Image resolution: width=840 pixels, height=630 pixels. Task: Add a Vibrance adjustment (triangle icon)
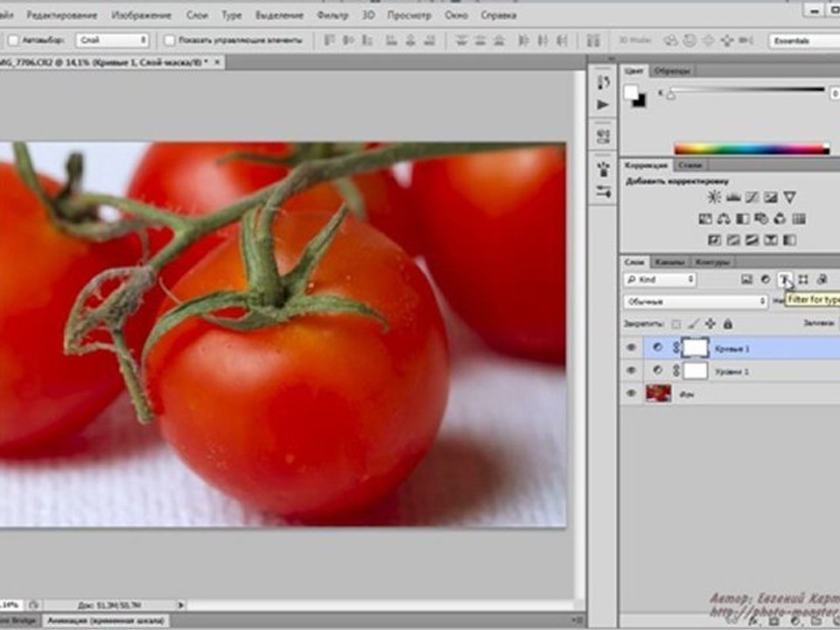click(x=789, y=198)
